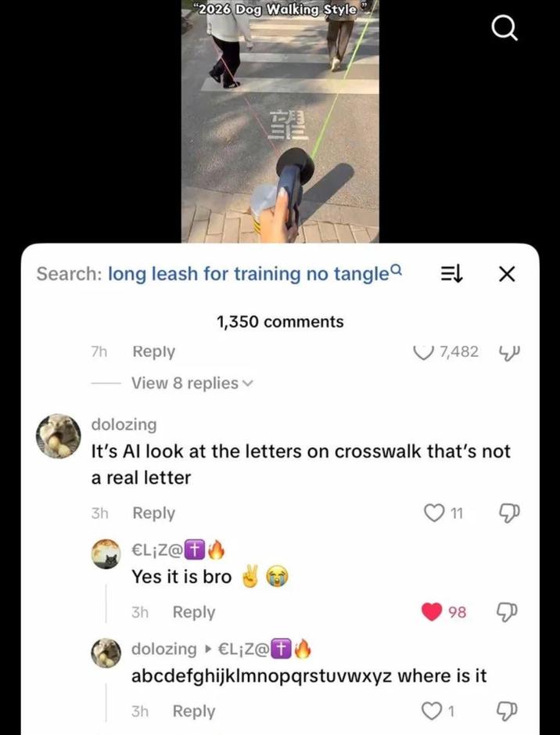Open €L¡Z@ user avatar
Viewport: 560px width, 735px height.
tap(106, 554)
